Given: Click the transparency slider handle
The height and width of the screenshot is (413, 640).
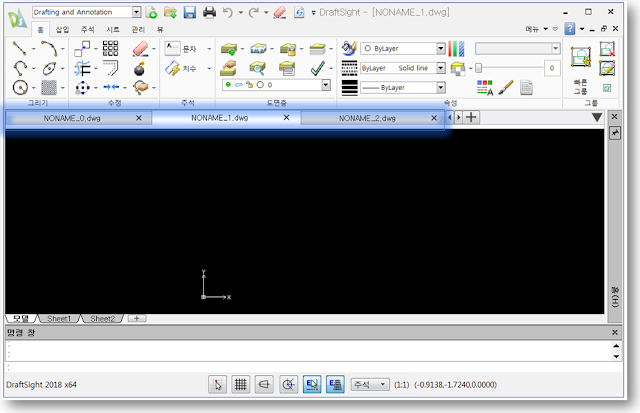Looking at the screenshot, I should 478,68.
